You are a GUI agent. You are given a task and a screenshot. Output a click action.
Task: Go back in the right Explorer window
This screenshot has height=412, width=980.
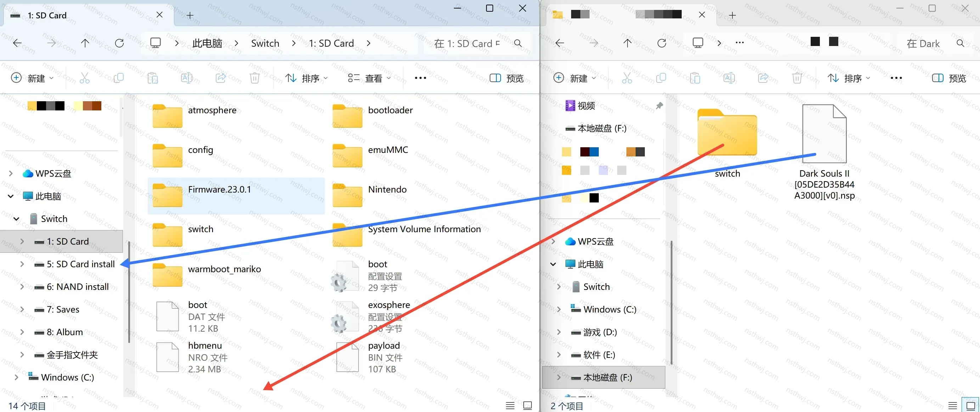pyautogui.click(x=559, y=43)
